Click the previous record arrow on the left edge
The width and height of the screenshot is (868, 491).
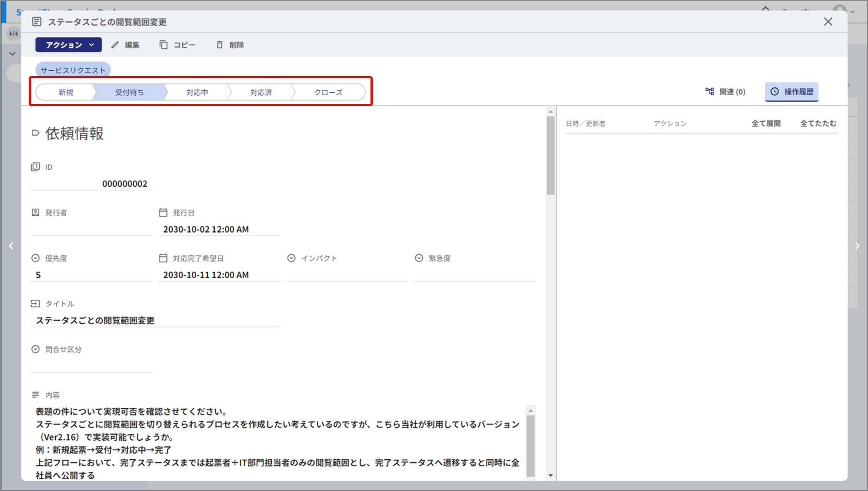(x=11, y=246)
